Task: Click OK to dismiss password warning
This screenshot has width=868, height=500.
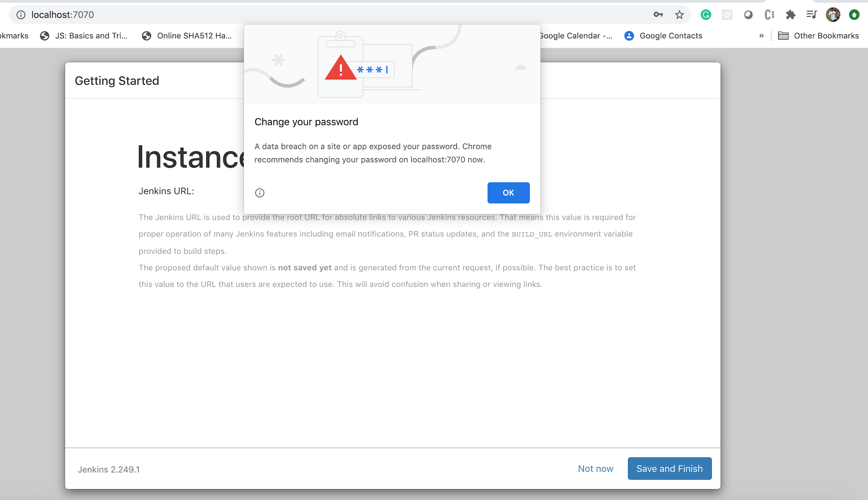Action: point(508,193)
